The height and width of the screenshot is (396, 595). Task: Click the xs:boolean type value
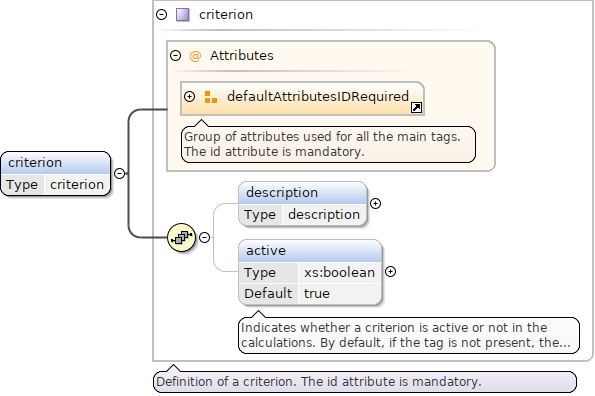click(x=339, y=272)
